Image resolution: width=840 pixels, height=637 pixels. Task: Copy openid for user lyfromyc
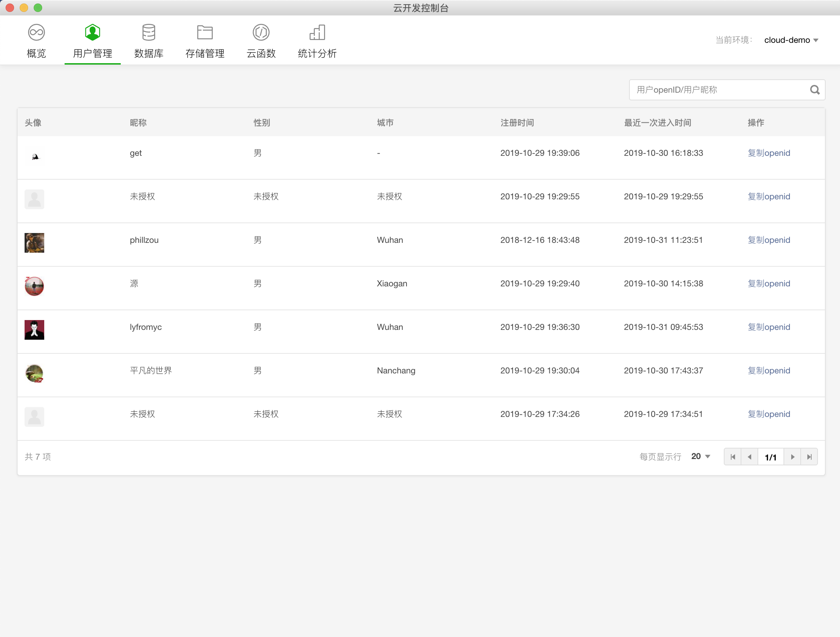(769, 327)
